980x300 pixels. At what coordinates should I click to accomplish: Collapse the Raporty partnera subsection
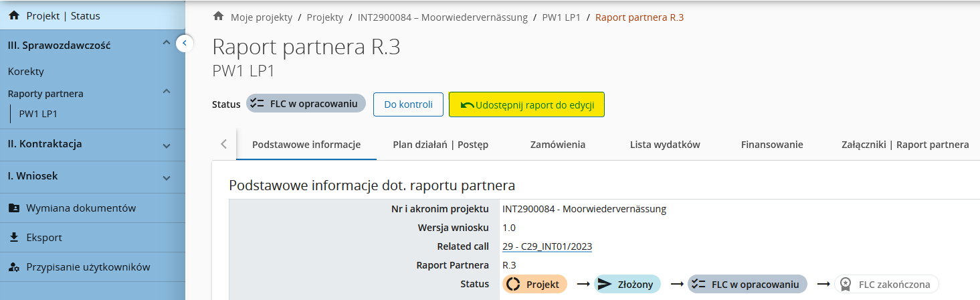tap(167, 92)
